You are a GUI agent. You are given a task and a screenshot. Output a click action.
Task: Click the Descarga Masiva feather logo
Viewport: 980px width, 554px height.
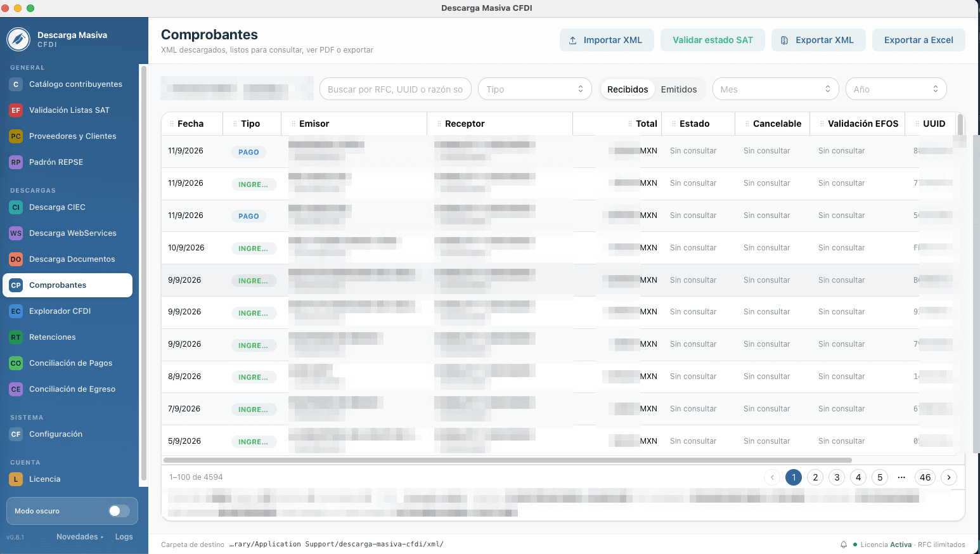[x=18, y=39]
